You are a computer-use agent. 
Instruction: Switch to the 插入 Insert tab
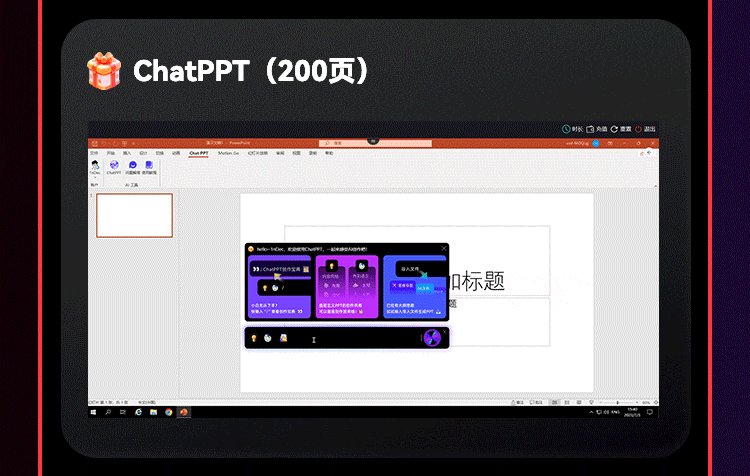coord(127,153)
